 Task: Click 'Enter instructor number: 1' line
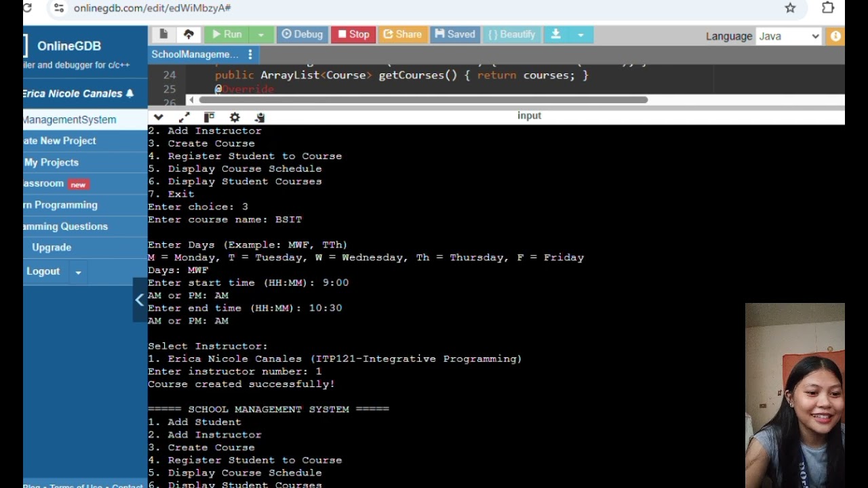click(x=235, y=371)
